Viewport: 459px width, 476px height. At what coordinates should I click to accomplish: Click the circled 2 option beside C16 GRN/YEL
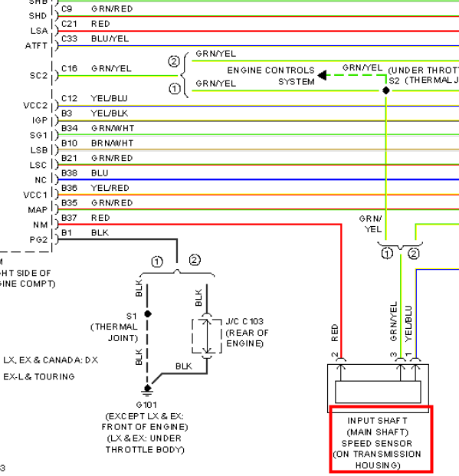coord(174,62)
